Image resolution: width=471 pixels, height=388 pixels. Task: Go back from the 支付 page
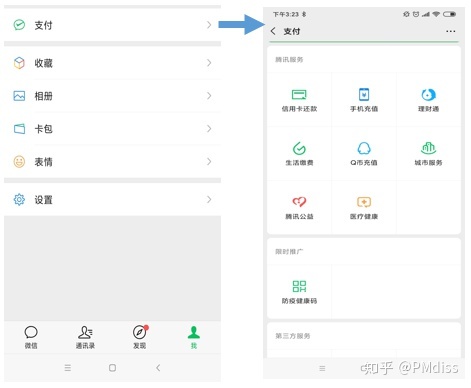pos(273,31)
